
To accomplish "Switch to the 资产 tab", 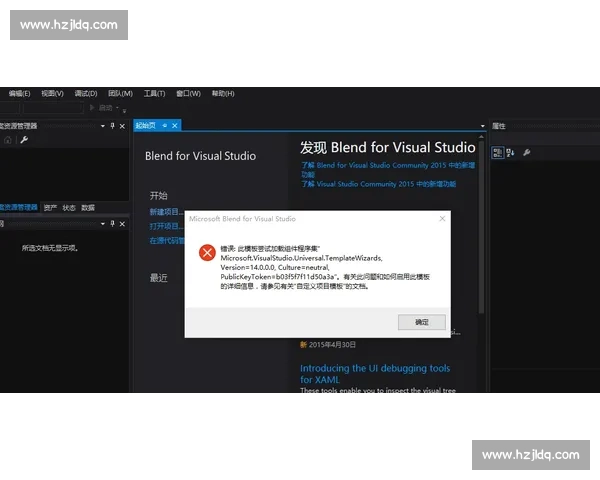I will [50, 208].
